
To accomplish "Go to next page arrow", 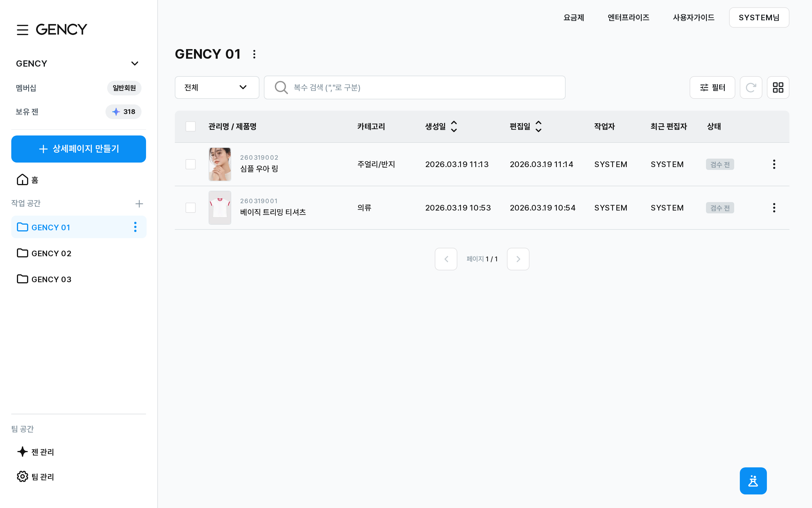I will (x=518, y=259).
